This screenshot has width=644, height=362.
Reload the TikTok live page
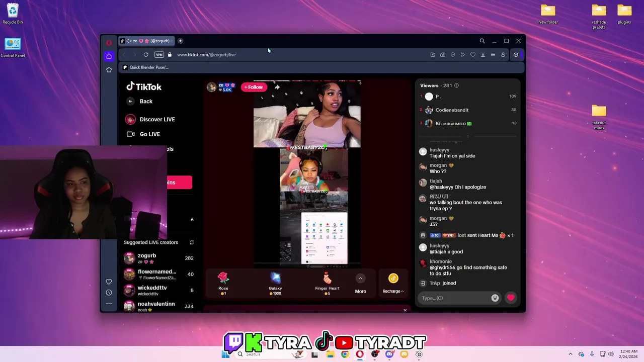pos(146,54)
